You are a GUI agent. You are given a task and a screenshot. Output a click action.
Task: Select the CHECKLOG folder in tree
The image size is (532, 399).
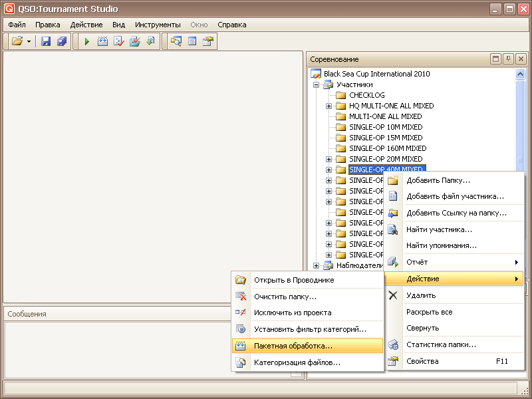(366, 95)
